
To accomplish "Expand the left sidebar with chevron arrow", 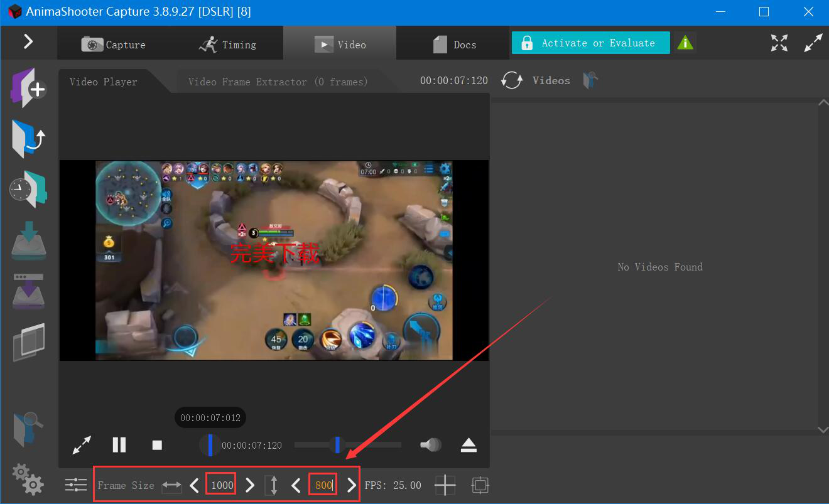I will point(28,41).
